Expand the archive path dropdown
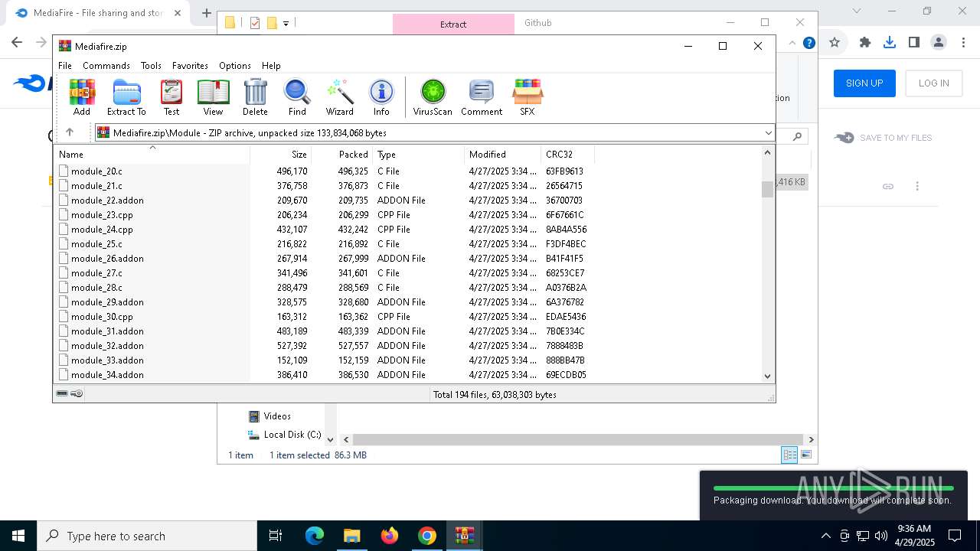This screenshot has width=980, height=551. coord(768,133)
